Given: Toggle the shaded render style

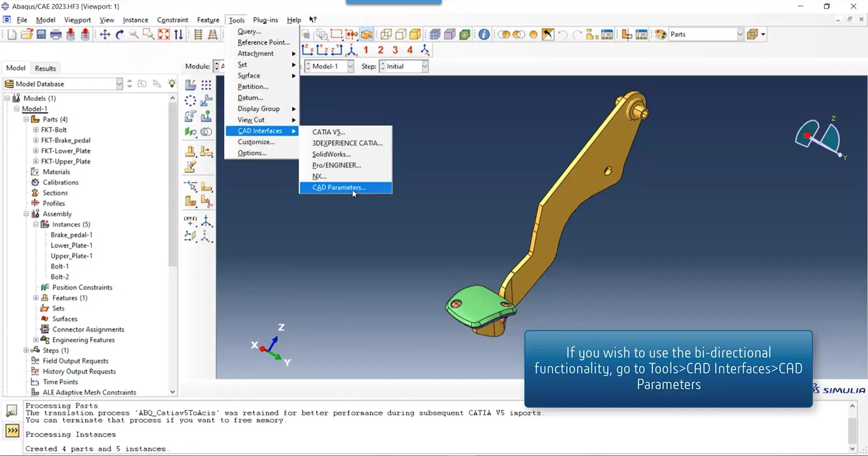Looking at the screenshot, I should click(x=415, y=35).
